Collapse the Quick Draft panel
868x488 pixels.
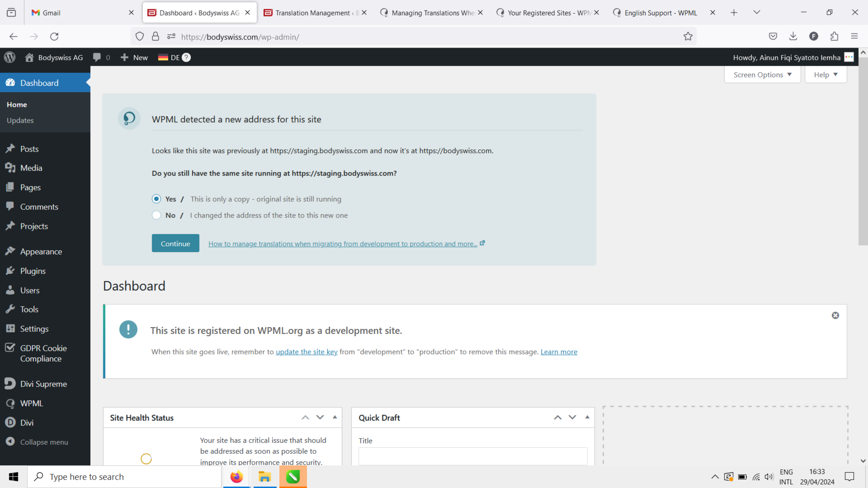click(587, 417)
